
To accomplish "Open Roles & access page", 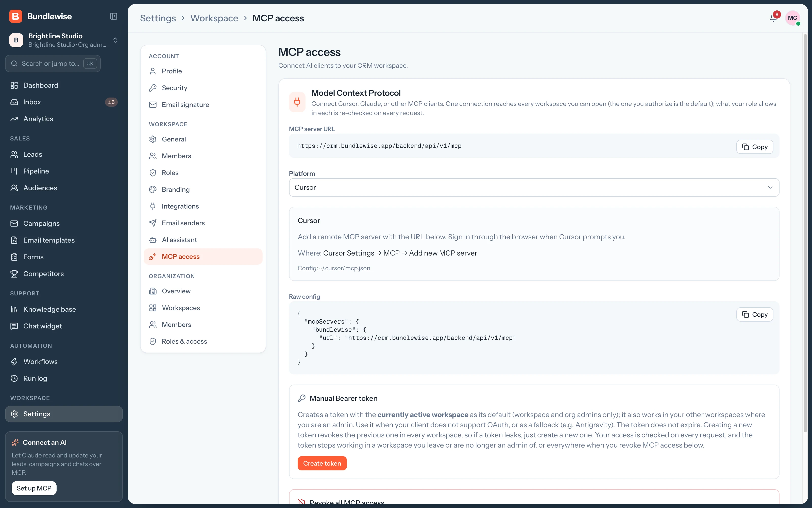I will point(203,342).
